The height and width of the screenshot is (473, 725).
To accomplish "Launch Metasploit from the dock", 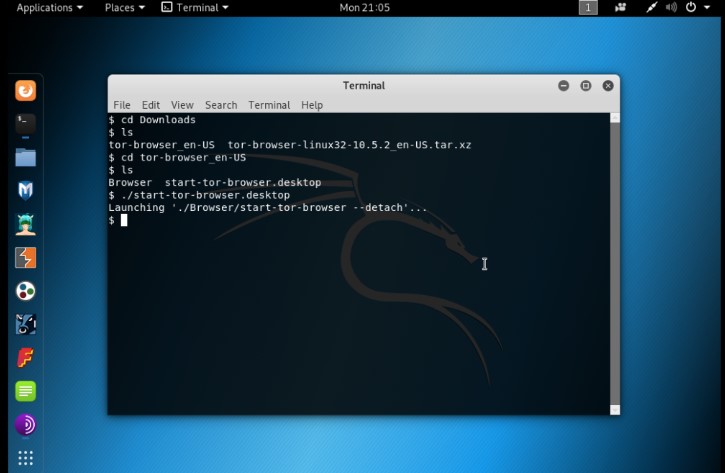I will pos(25,190).
